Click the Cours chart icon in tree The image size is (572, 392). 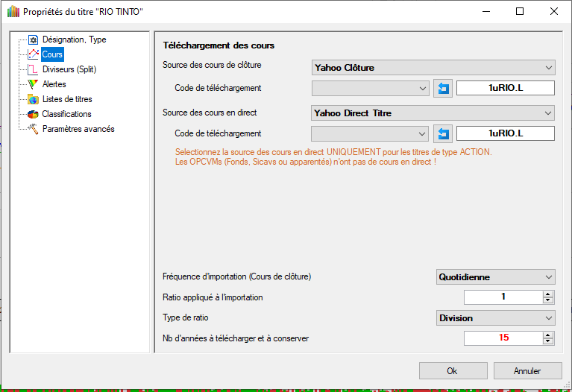click(33, 54)
